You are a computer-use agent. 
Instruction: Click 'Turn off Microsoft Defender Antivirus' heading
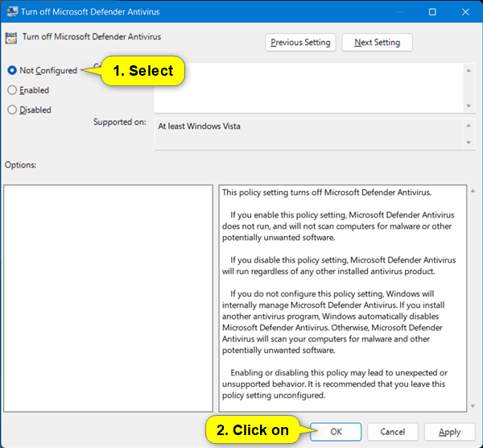(x=92, y=37)
